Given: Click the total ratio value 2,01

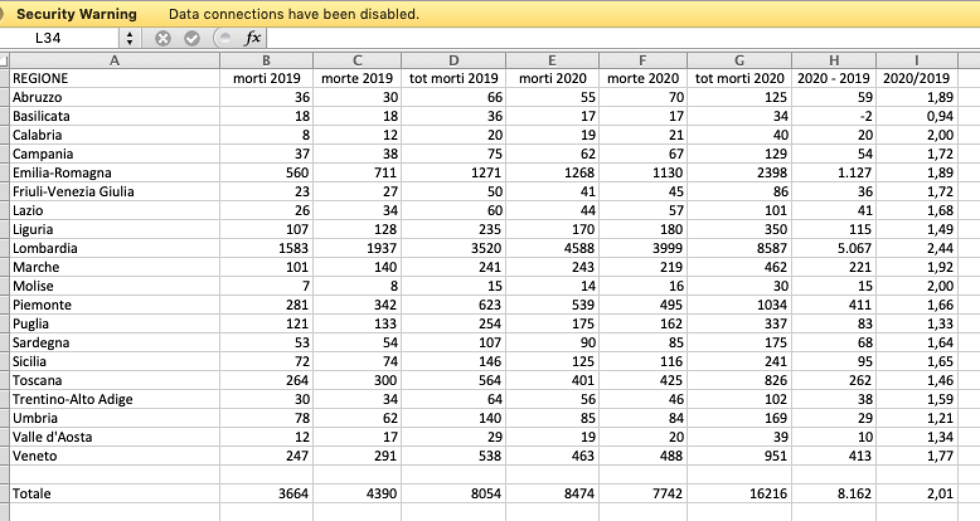Looking at the screenshot, I should (917, 493).
